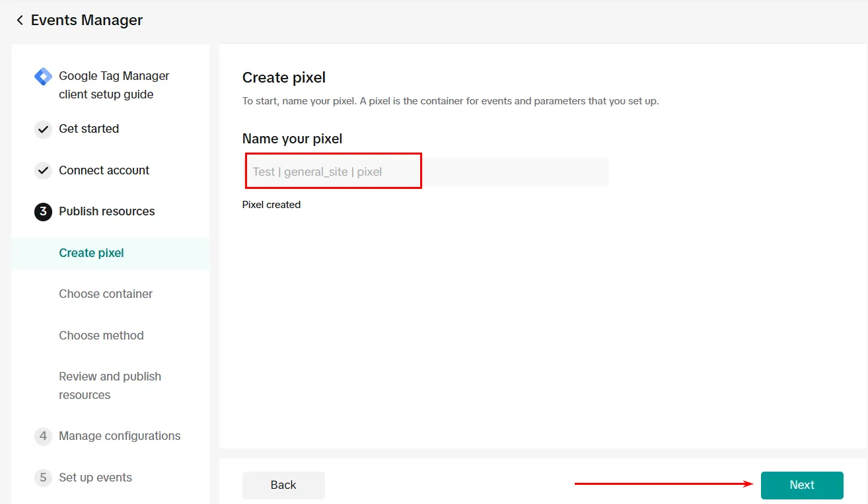This screenshot has height=504, width=868.
Task: Click the 'Name your pixel' label
Action: (293, 139)
